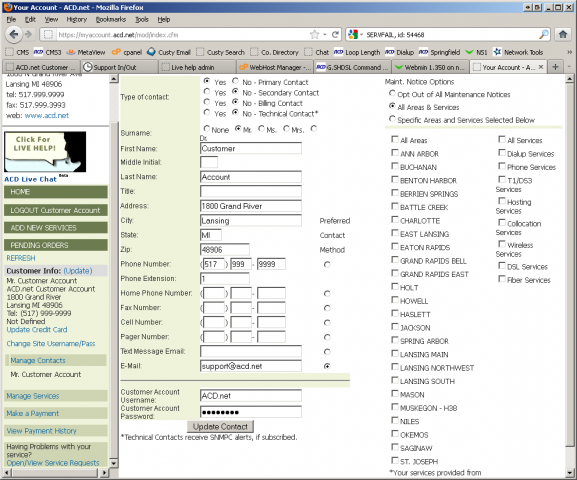Open the Custy Email bookmark

[x=169, y=52]
